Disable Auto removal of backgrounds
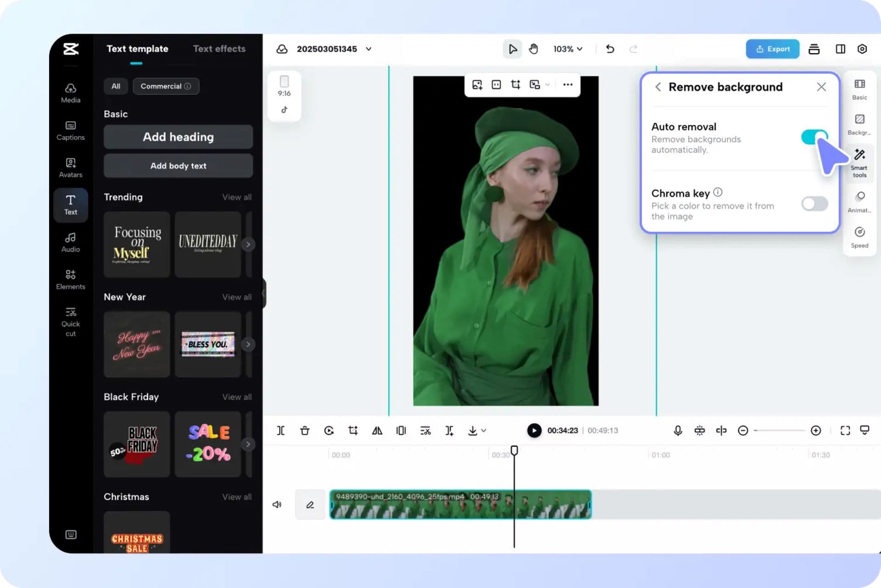The height and width of the screenshot is (588, 881). pos(814,137)
